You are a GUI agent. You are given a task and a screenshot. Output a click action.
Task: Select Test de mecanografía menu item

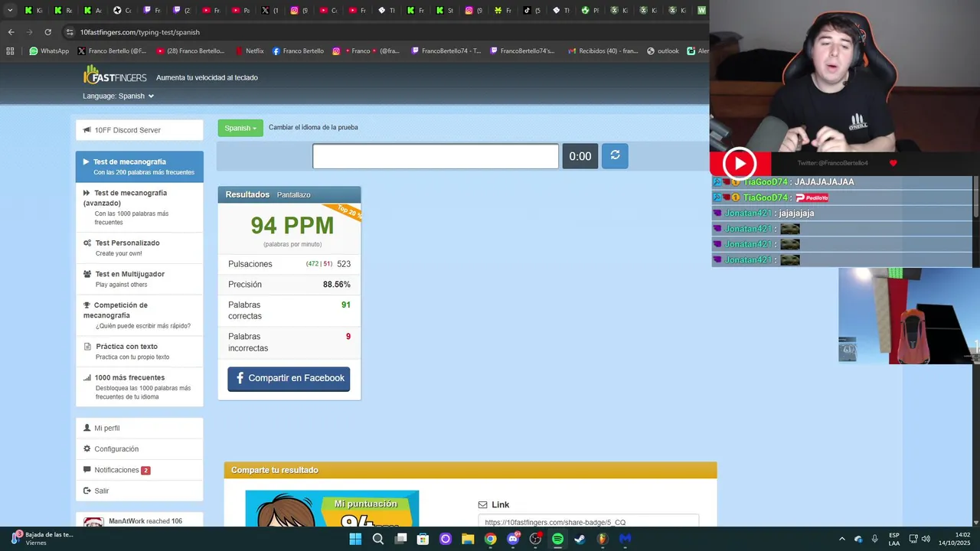pos(139,167)
